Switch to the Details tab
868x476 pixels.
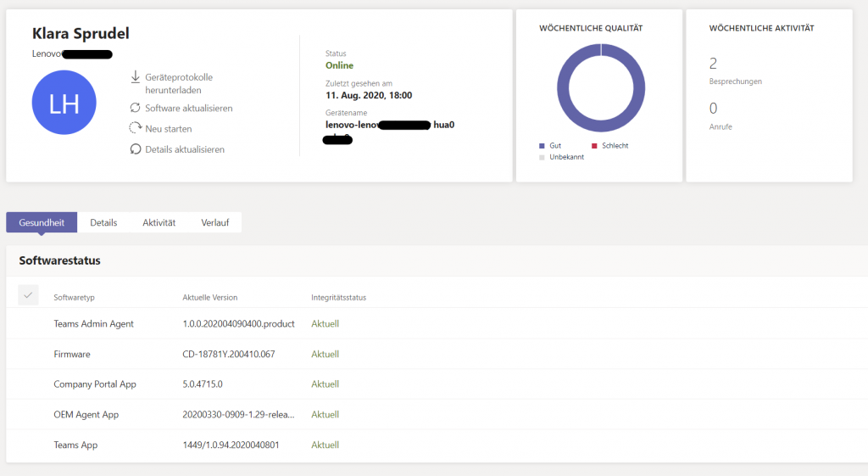click(103, 222)
